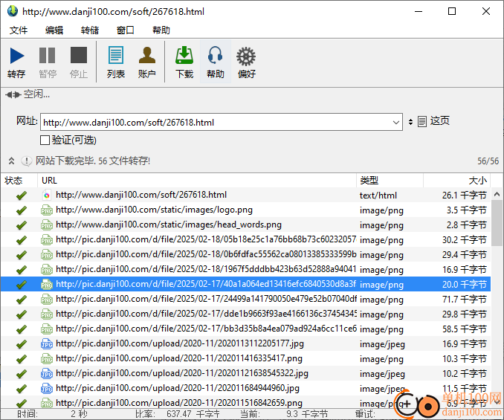Viewport: 504px width, 420px height.
Task: Click the application globe icon in title bar
Action: click(13, 11)
